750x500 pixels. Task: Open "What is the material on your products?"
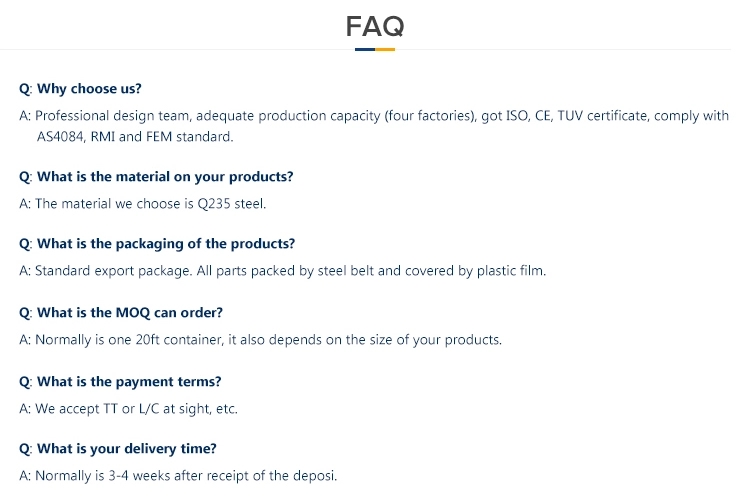tap(165, 177)
